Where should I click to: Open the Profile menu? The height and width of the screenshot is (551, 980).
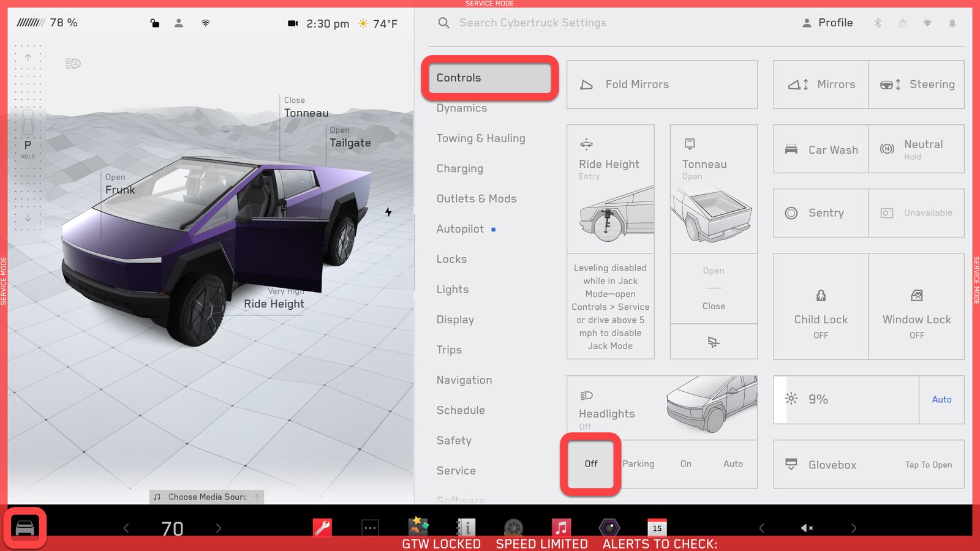point(827,23)
